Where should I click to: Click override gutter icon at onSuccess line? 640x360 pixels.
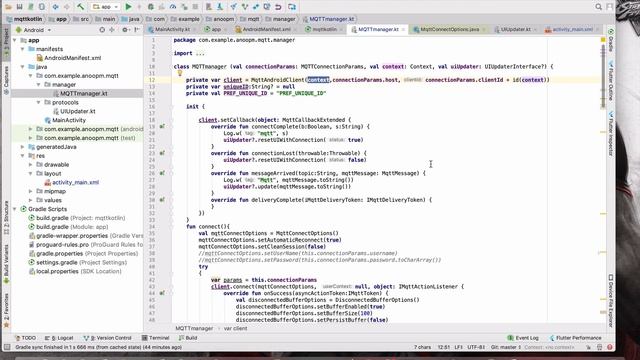(x=162, y=293)
